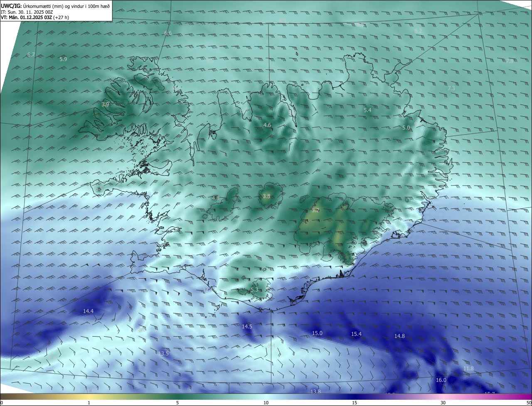Click the 50 tick on the color scale
The image size is (532, 406).
tap(529, 403)
